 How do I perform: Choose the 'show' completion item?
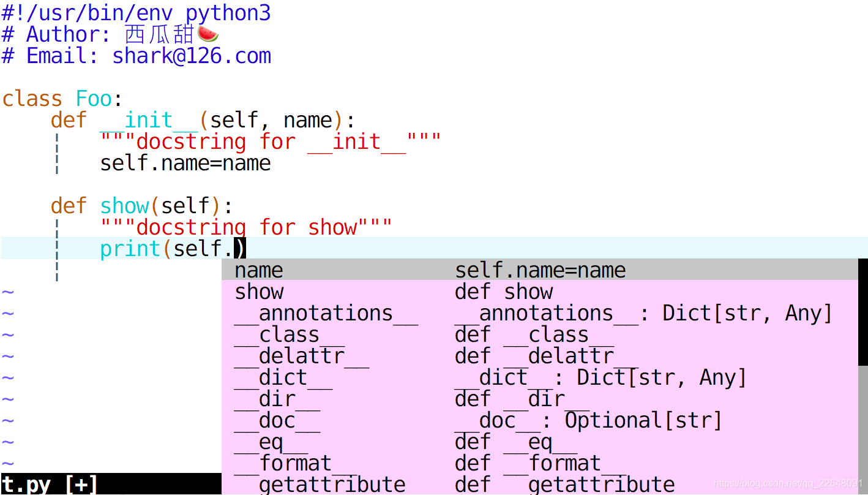point(540,291)
